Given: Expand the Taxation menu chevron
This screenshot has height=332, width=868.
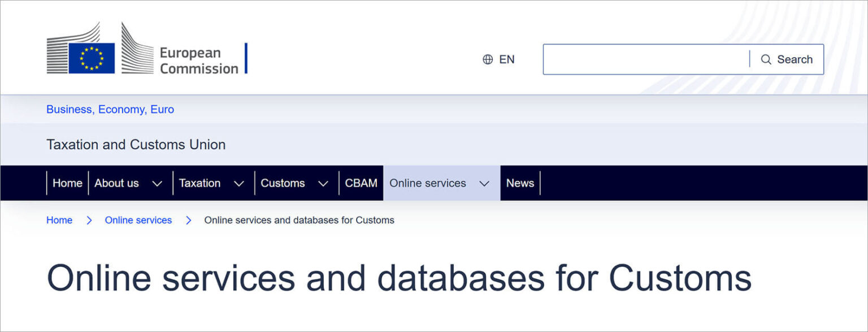Looking at the screenshot, I should point(239,183).
